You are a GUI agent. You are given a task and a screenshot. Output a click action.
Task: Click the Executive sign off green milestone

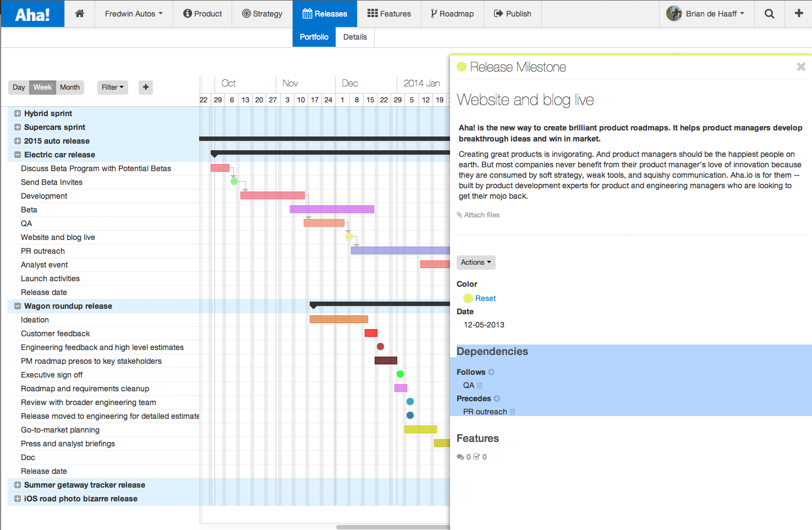[400, 374]
